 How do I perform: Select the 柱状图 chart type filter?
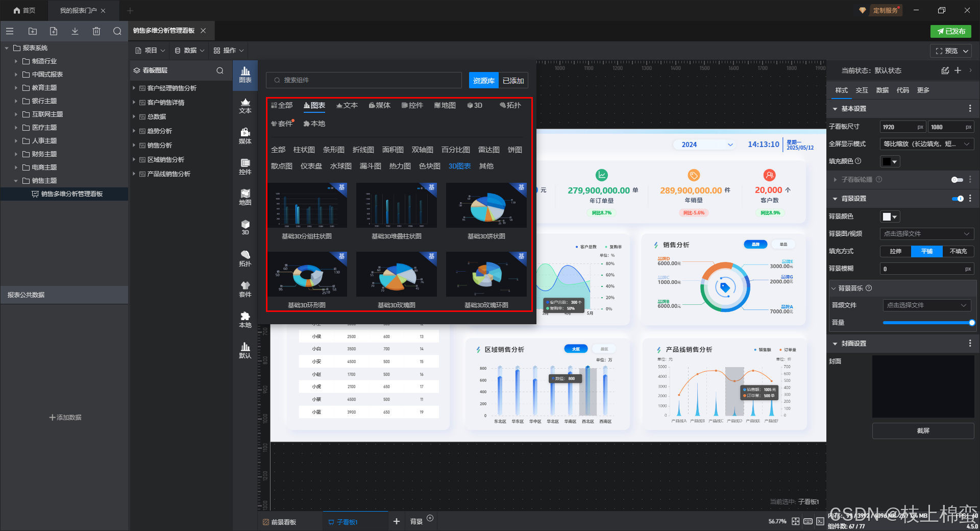click(304, 150)
